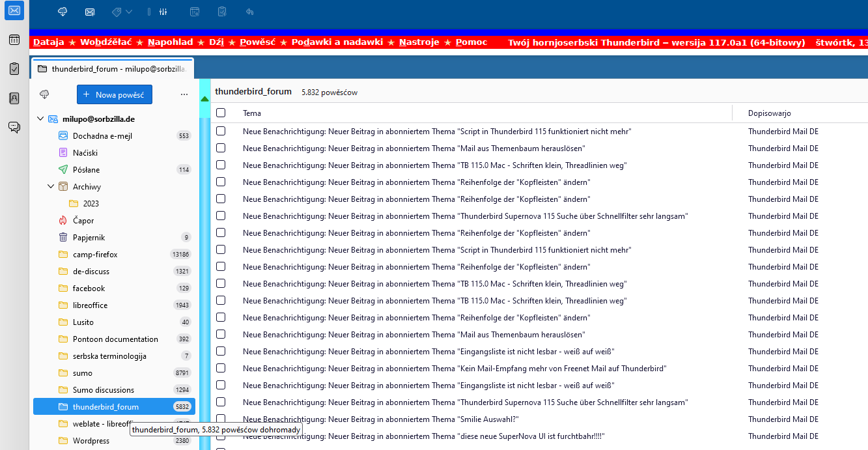Select the Lusito folder

[x=114, y=322]
